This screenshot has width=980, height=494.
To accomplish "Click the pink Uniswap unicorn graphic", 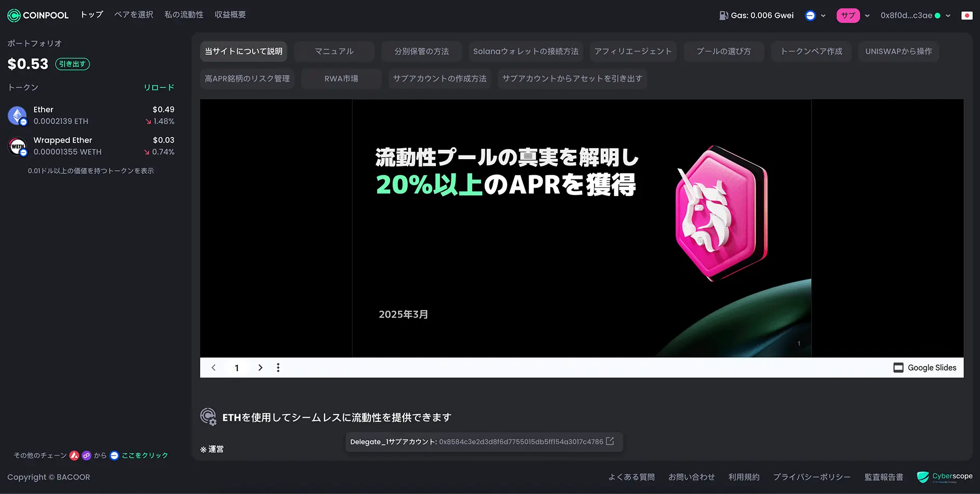I will tap(721, 213).
